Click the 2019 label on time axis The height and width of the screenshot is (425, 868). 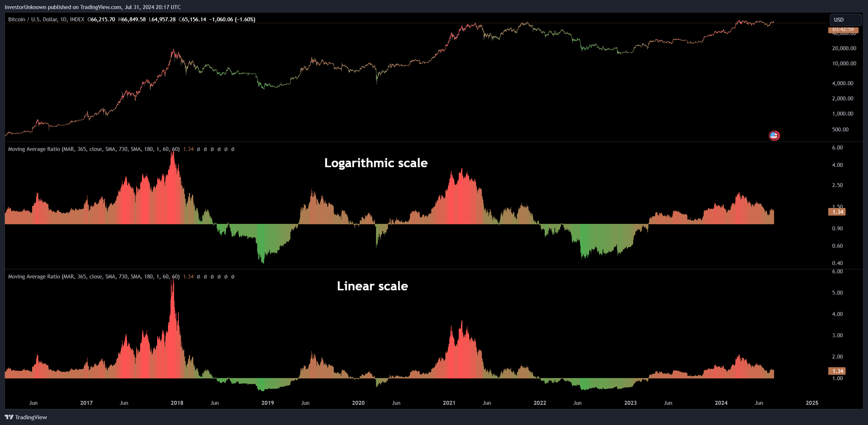[268, 403]
